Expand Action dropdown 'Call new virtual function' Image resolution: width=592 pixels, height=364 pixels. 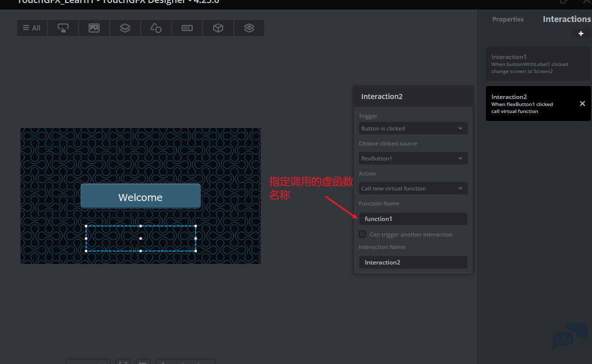coord(413,188)
